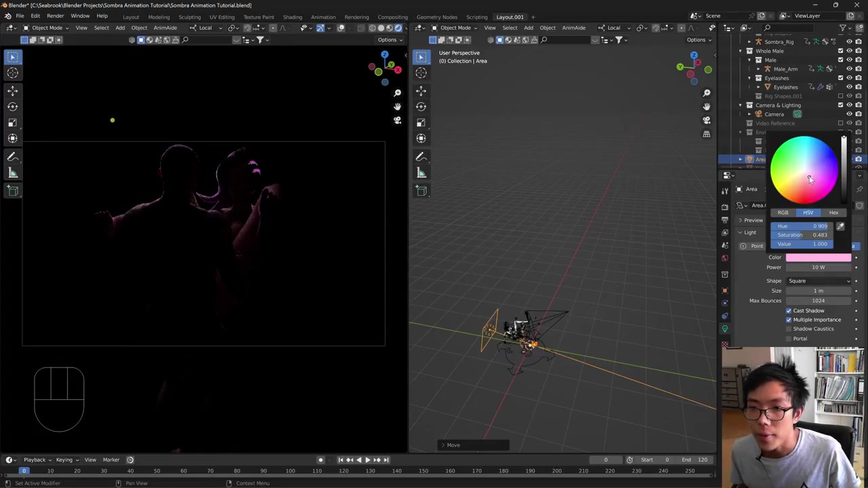
Task: Open the Object Mode dropdown in right viewport
Action: [x=455, y=28]
